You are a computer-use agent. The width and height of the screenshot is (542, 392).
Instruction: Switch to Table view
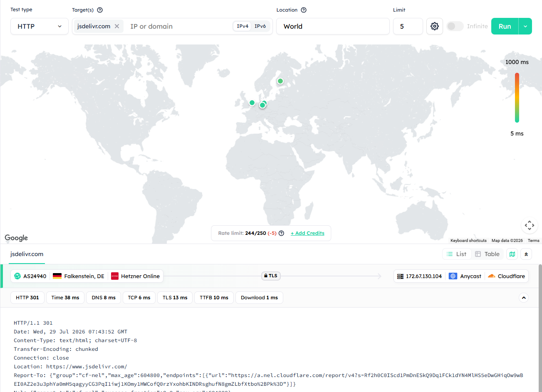(488, 254)
